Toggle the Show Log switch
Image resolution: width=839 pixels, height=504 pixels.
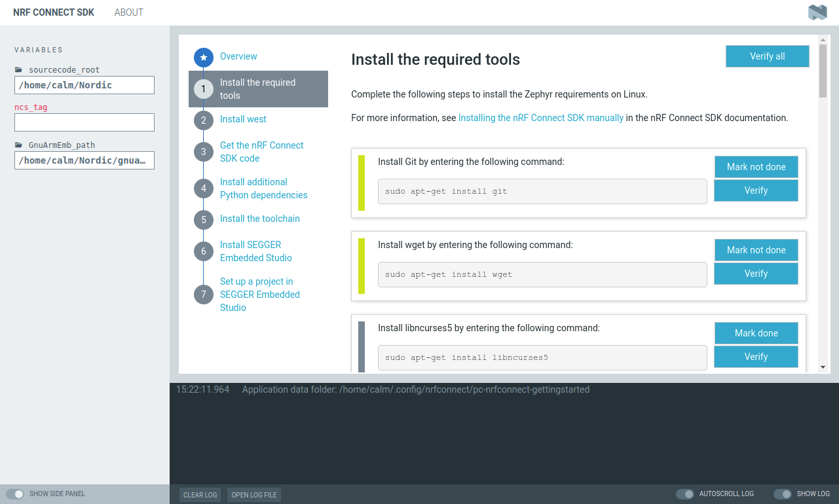click(x=783, y=494)
